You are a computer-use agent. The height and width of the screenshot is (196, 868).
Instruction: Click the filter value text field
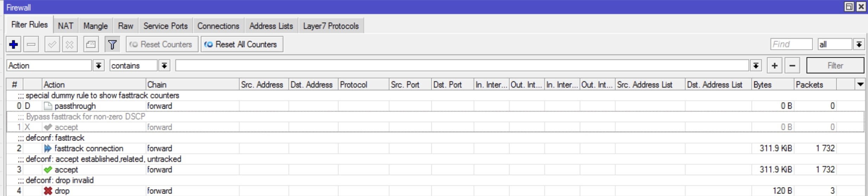click(462, 65)
